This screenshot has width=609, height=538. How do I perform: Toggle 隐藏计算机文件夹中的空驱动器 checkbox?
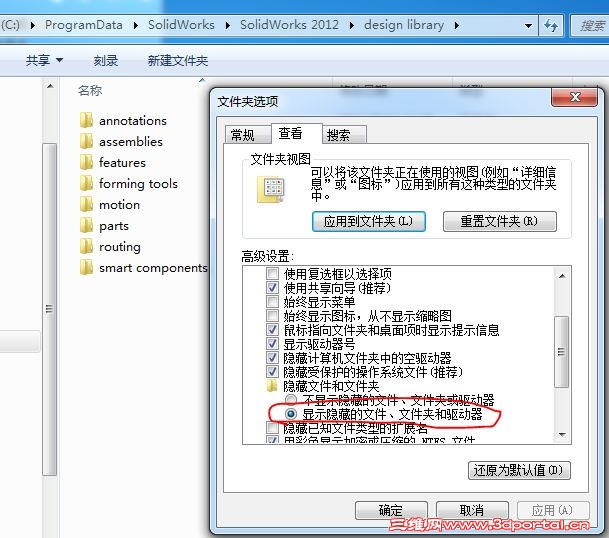click(272, 357)
